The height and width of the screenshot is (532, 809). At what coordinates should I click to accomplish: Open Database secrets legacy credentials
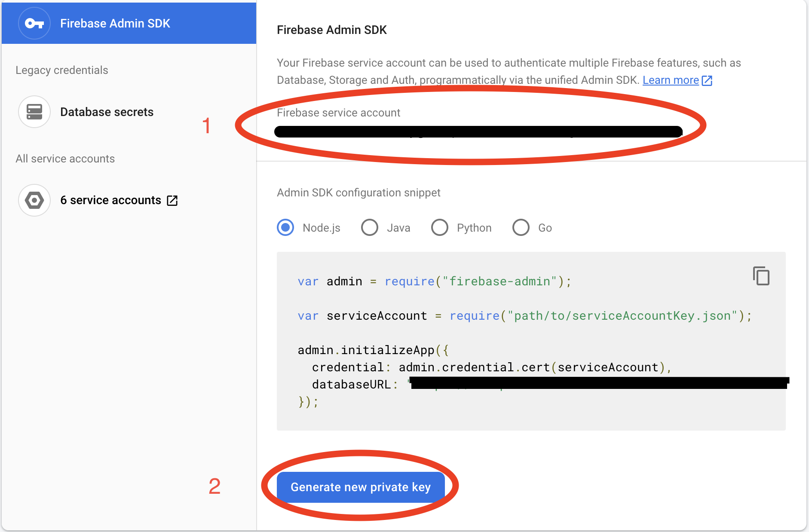pos(107,112)
